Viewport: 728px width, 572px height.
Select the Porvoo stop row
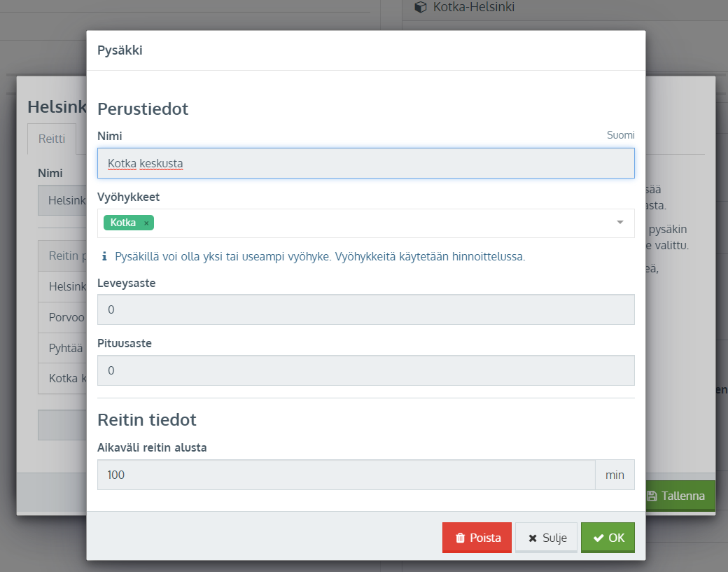pos(66,316)
